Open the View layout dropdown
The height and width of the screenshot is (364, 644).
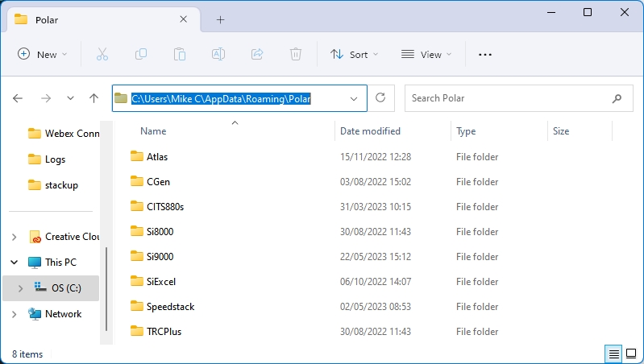pyautogui.click(x=426, y=54)
